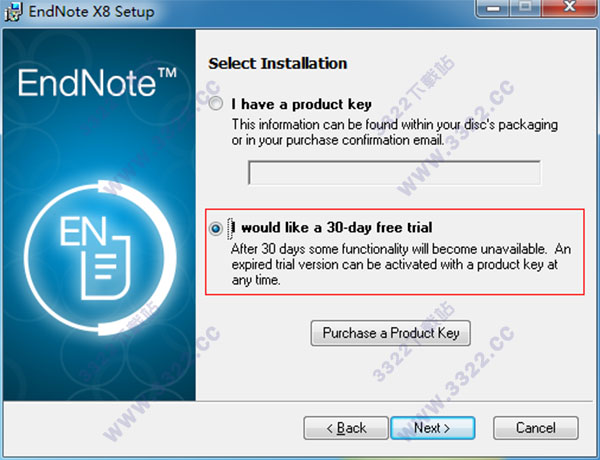Image resolution: width=600 pixels, height=460 pixels.
Task: Click the trial expiry description paragraph
Action: coord(401,264)
